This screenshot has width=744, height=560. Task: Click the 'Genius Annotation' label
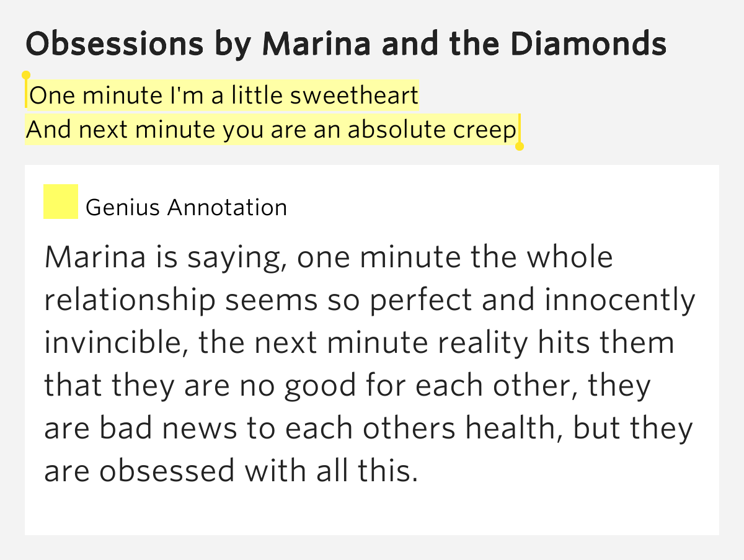pos(186,207)
